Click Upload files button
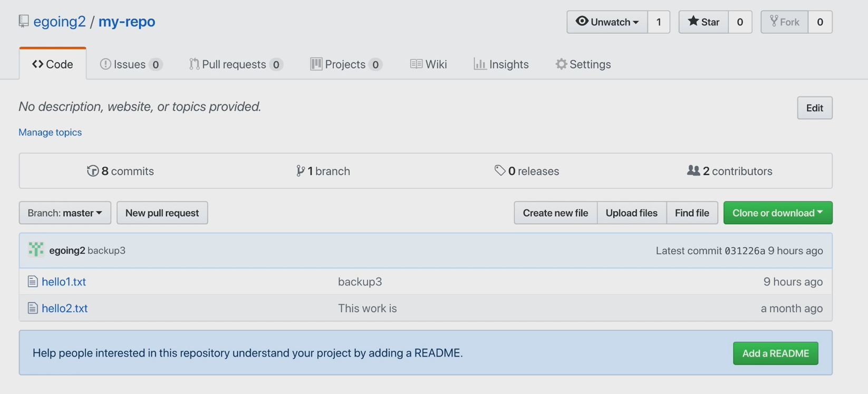The width and height of the screenshot is (868, 394). [631, 213]
